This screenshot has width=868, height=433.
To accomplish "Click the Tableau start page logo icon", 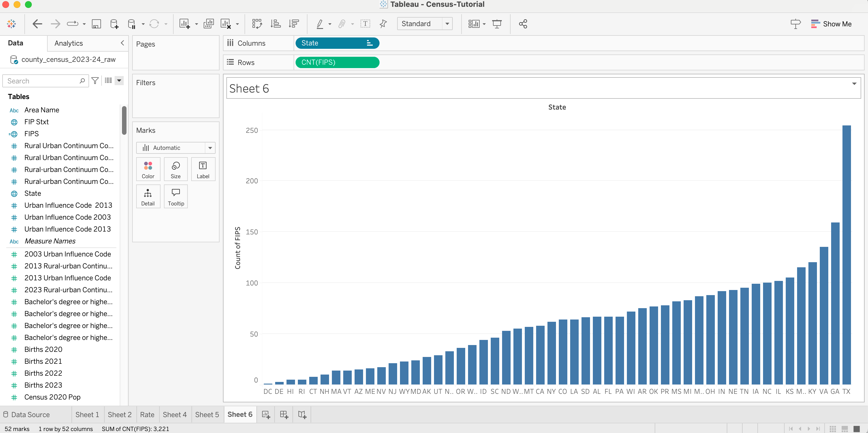I will point(11,24).
